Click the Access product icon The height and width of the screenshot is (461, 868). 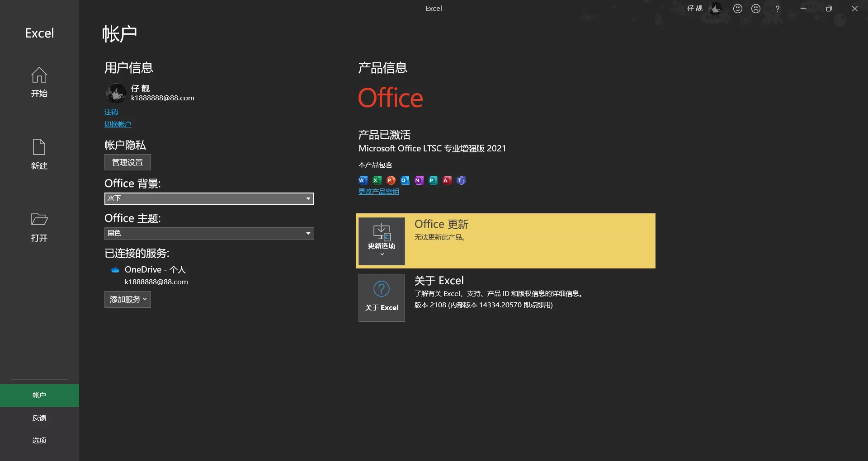(x=447, y=180)
